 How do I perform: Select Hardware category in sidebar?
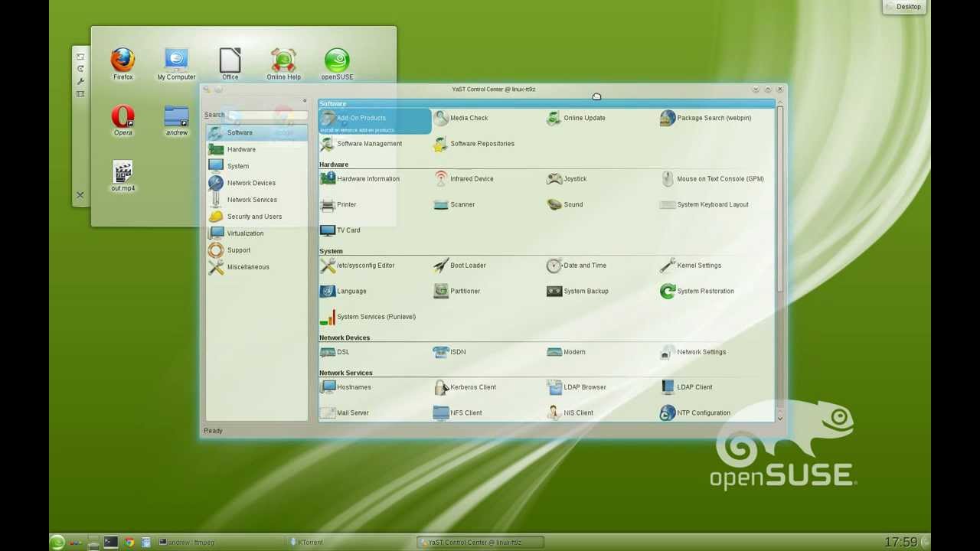[256, 149]
